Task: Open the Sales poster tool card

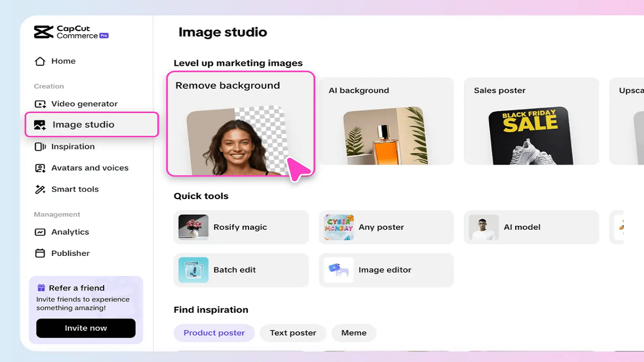Action: click(531, 121)
